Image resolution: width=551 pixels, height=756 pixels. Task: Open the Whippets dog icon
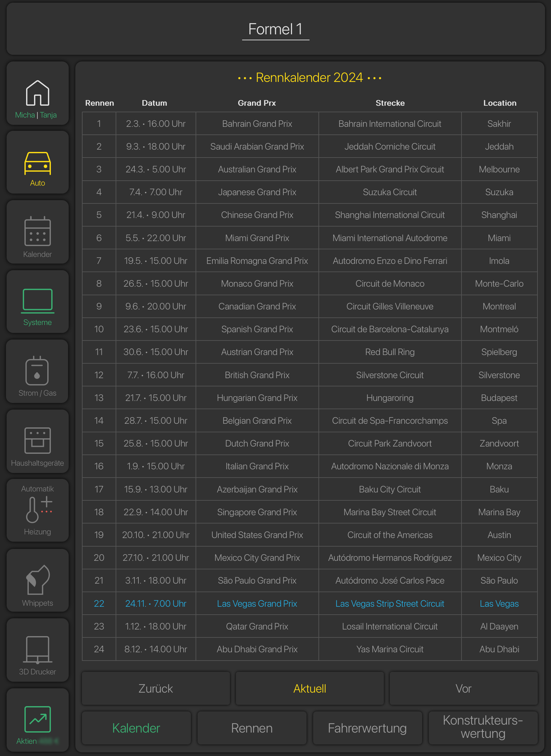38,580
